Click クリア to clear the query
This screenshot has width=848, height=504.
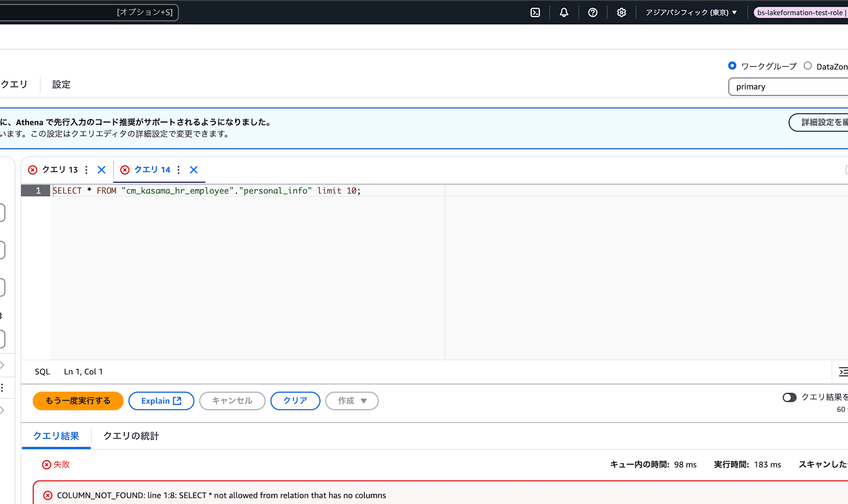click(x=295, y=400)
